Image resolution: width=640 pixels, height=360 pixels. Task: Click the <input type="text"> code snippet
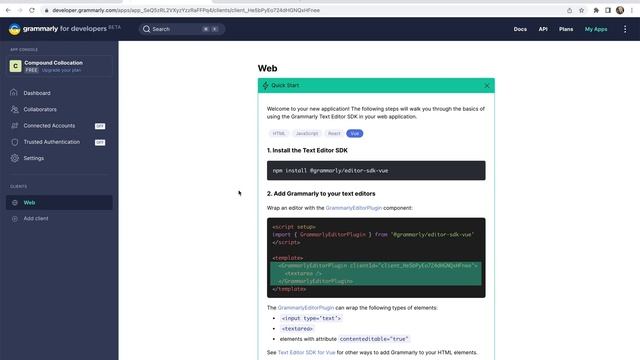point(311,318)
